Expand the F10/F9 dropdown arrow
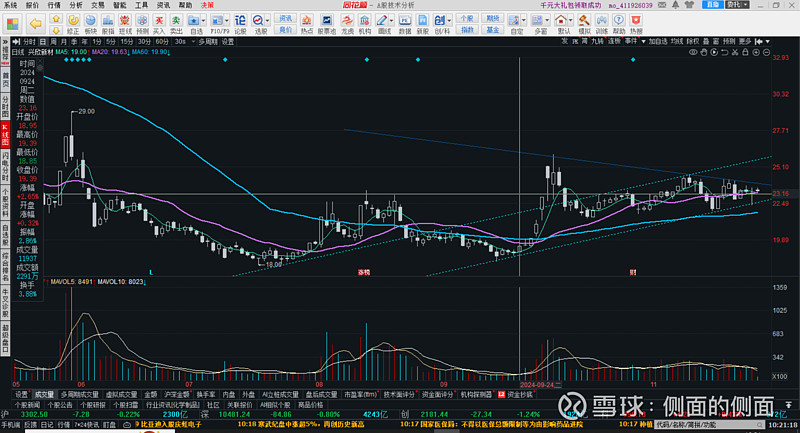This screenshot has height=433, width=800. tap(226, 20)
